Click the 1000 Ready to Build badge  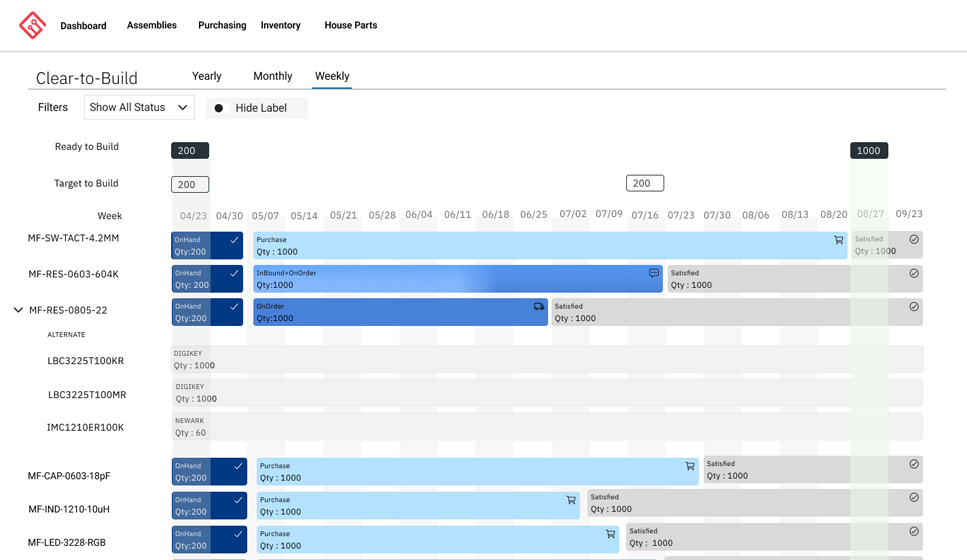pyautogui.click(x=869, y=151)
